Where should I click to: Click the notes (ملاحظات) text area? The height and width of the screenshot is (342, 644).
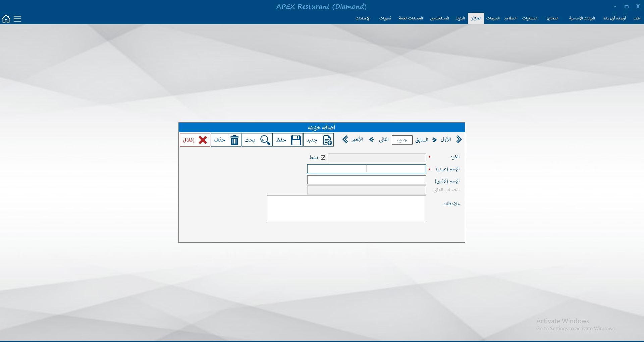346,208
